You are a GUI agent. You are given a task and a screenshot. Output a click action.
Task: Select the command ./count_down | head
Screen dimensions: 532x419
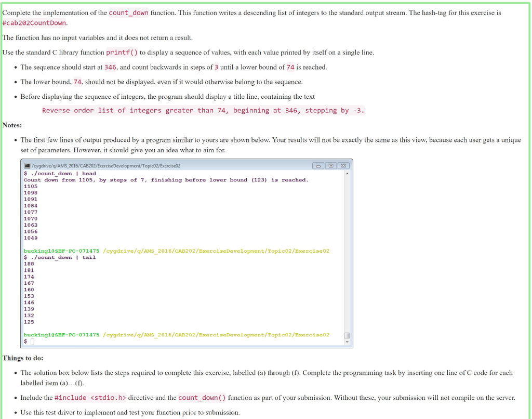pos(62,173)
